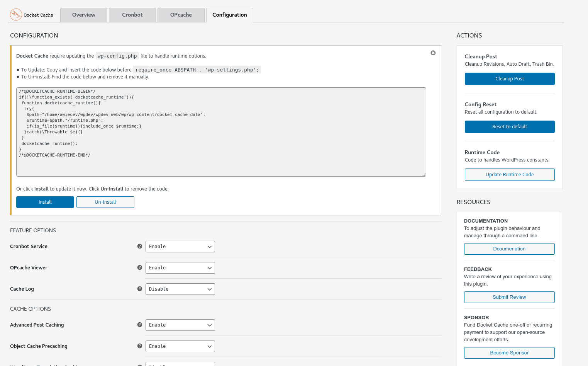The image size is (588, 366).
Task: Click the Install button
Action: coord(45,202)
